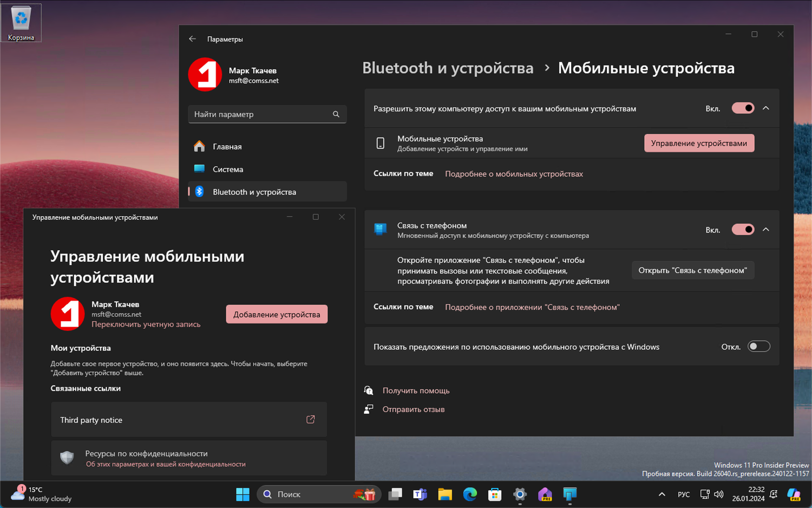This screenshot has width=812, height=508.
Task: Toggle off mobile device access for this PC
Action: click(743, 108)
